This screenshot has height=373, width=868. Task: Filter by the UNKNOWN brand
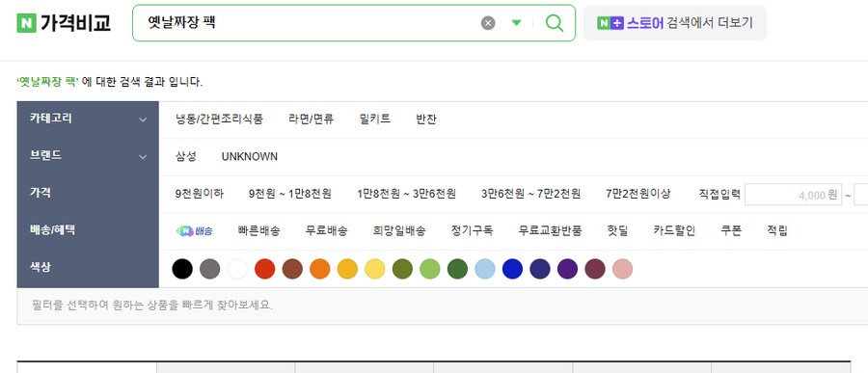click(x=250, y=156)
